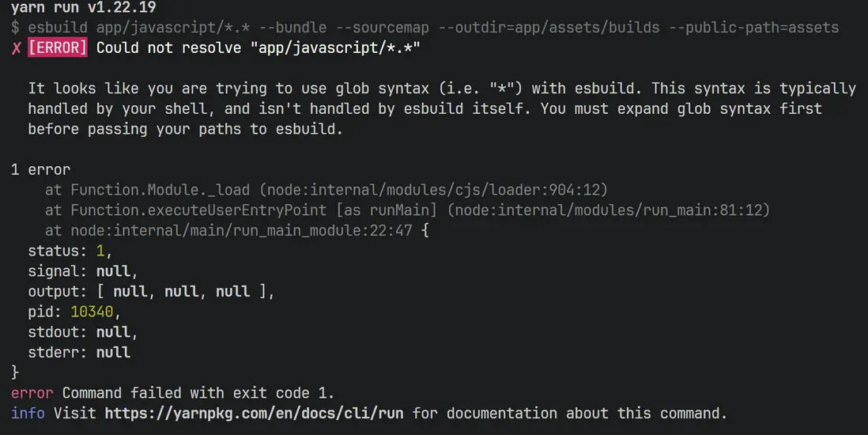This screenshot has height=435, width=868.
Task: Click the blue "info" label
Action: (28, 413)
